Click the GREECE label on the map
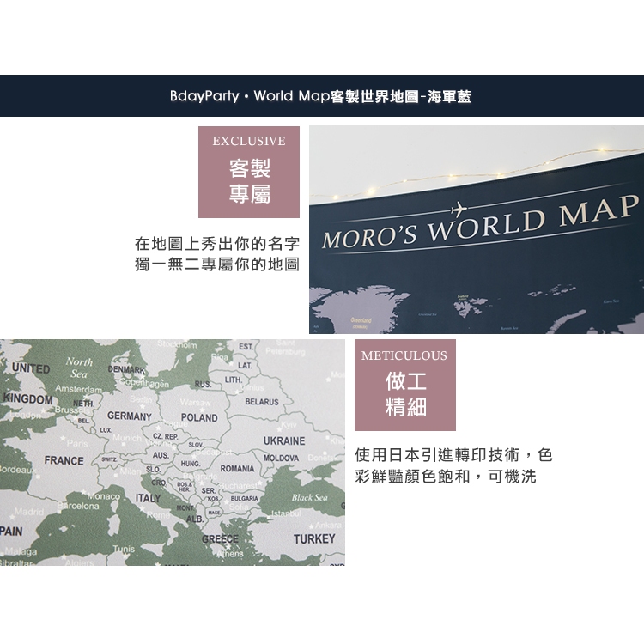 (x=220, y=539)
